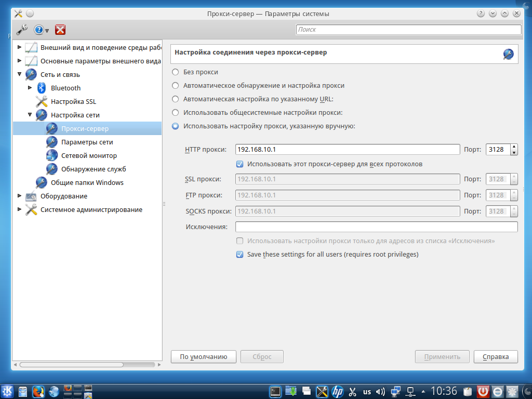532x399 pixels.
Task: Click the us keyboard layout indicator
Action: (367, 392)
